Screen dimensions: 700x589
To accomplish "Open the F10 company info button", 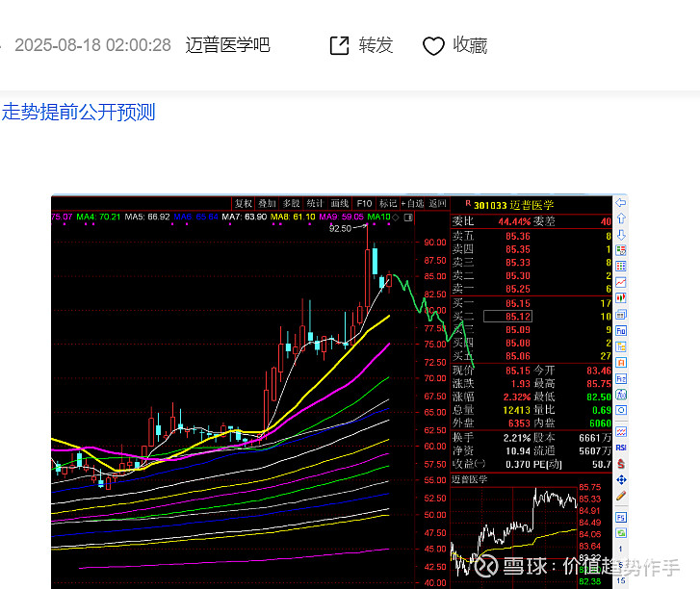I will (x=364, y=203).
